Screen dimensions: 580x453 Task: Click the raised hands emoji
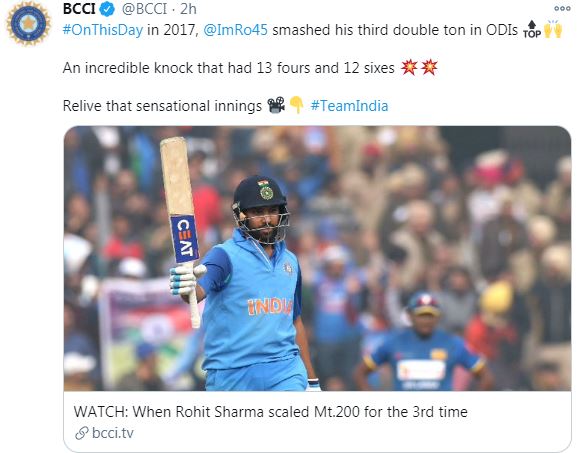[553, 29]
